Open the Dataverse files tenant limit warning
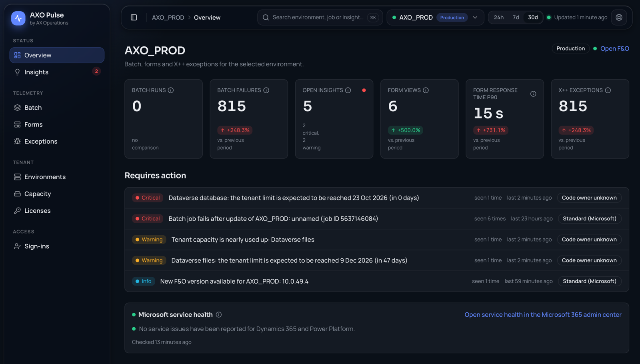Screen dimensions: 640x364 [x=376, y=260]
